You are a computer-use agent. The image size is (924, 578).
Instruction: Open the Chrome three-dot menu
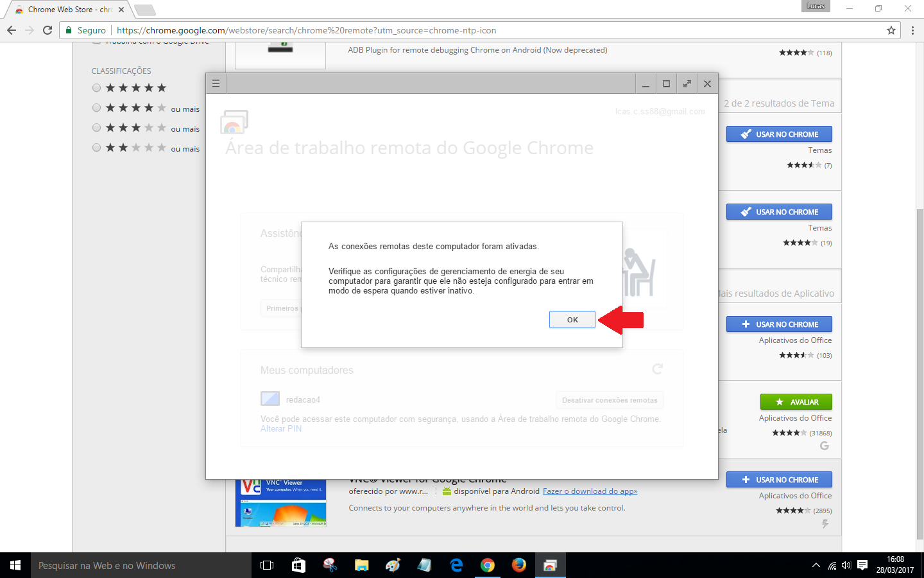[x=912, y=30]
